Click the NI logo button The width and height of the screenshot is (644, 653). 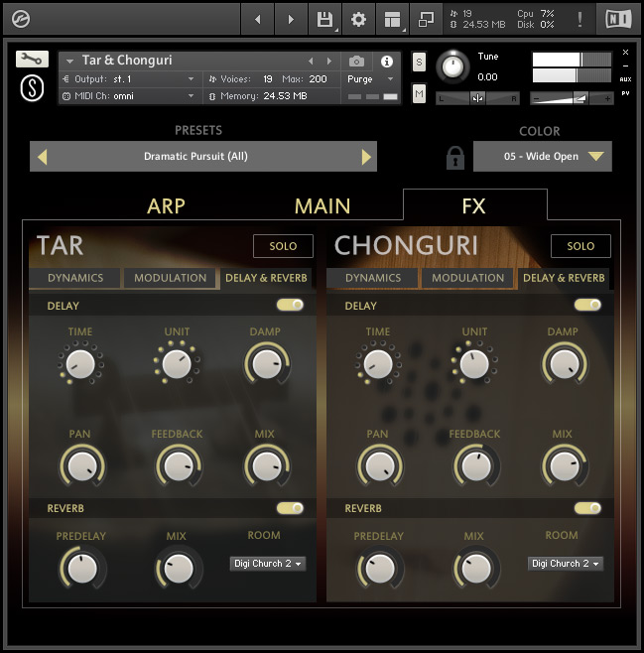pyautogui.click(x=618, y=19)
